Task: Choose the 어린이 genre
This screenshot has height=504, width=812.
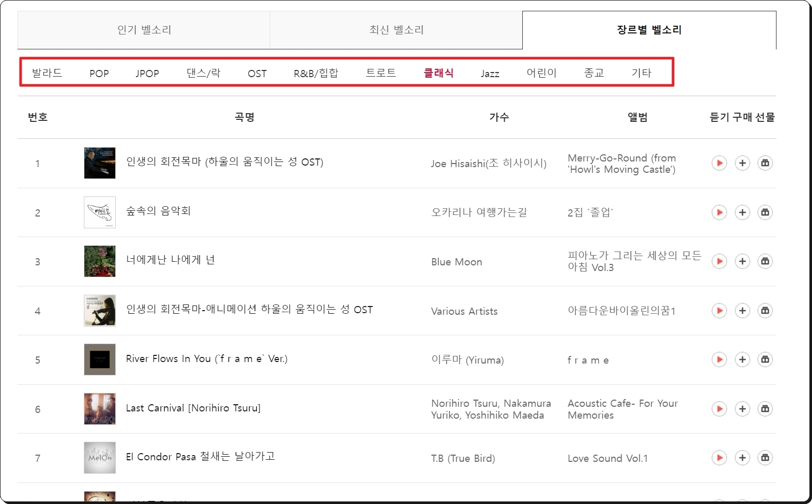Action: click(541, 73)
